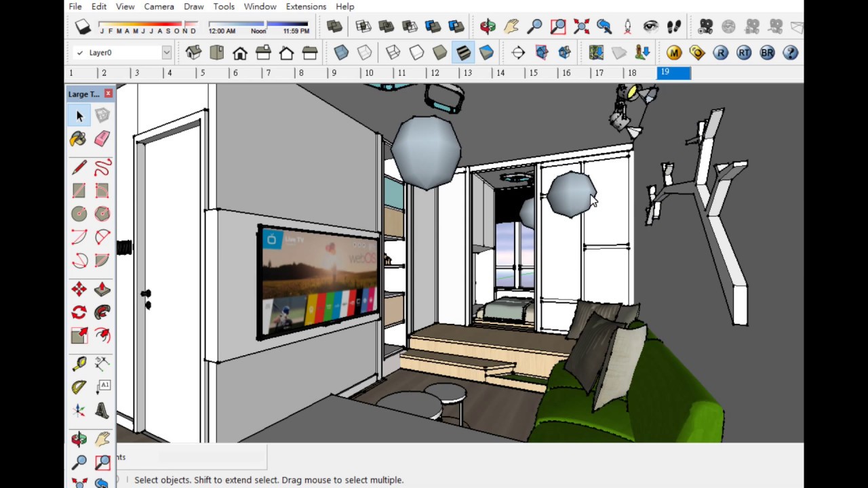The height and width of the screenshot is (488, 868).
Task: Open the Layer0 dropdown
Action: click(x=166, y=52)
